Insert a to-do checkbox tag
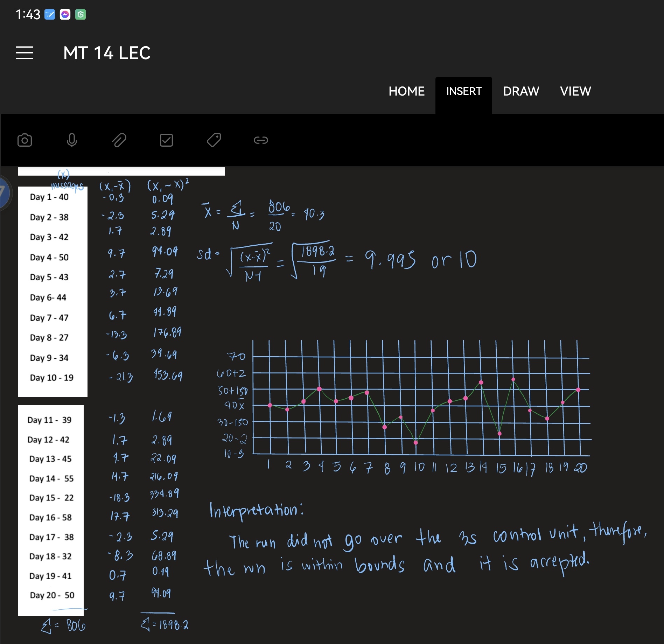664x644 pixels. 166,140
